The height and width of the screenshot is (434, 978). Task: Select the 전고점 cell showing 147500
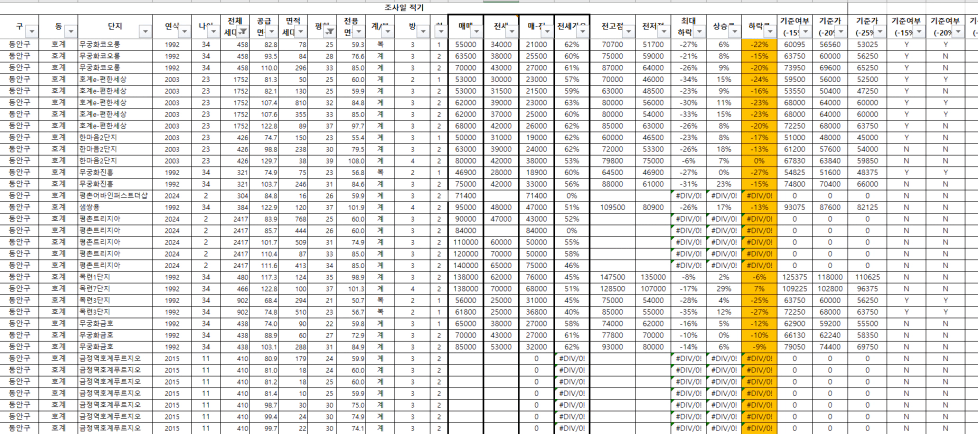pyautogui.click(x=611, y=277)
